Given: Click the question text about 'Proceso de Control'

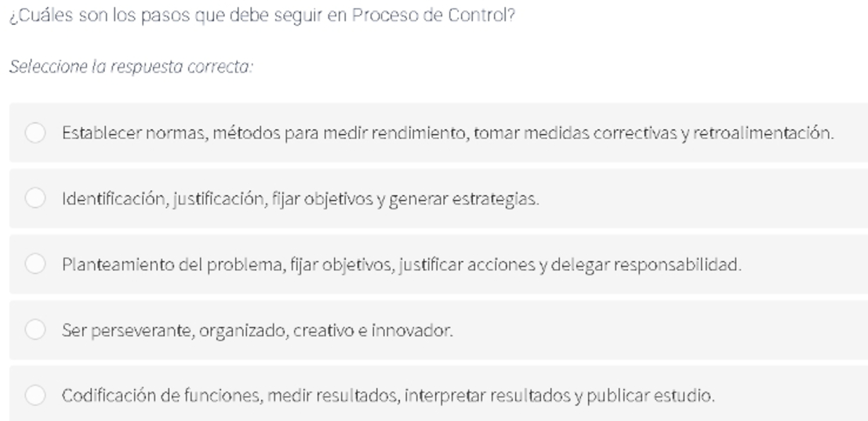Looking at the screenshot, I should (263, 16).
